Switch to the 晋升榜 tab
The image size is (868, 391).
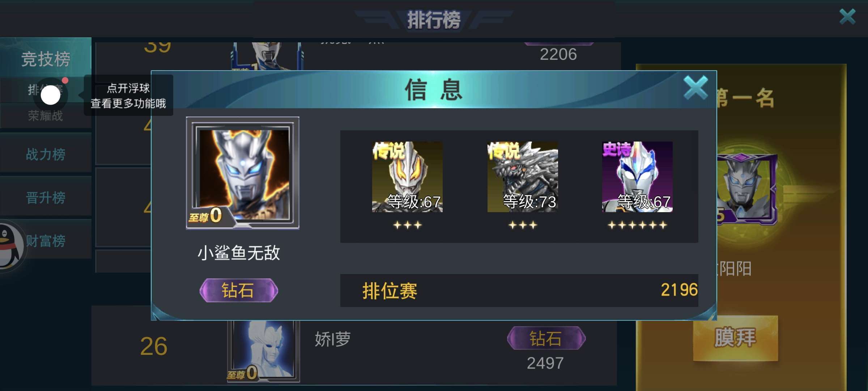coord(46,197)
